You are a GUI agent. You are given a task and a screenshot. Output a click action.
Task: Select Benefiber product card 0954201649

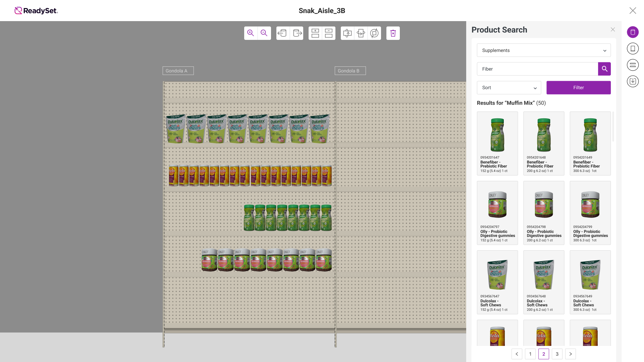590,143
